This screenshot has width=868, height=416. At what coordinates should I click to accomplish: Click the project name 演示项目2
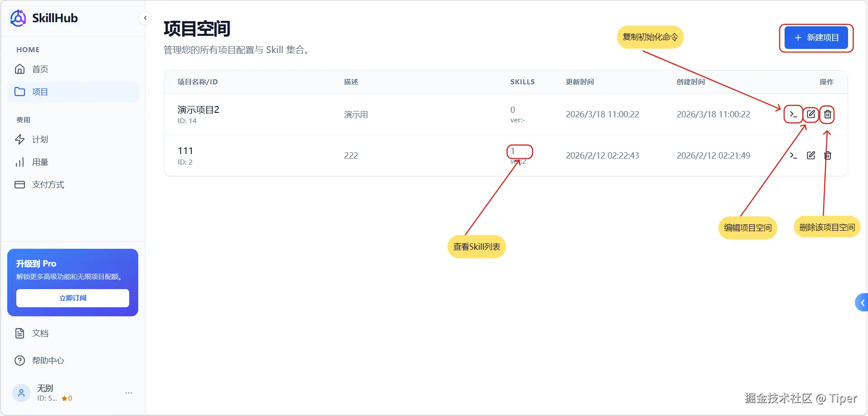(x=198, y=110)
